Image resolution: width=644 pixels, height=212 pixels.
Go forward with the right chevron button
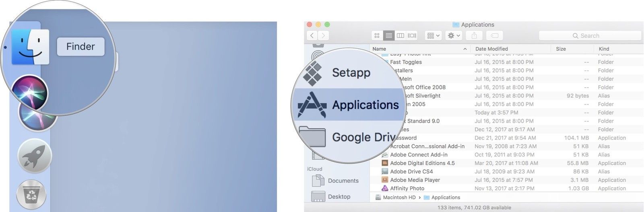point(323,36)
